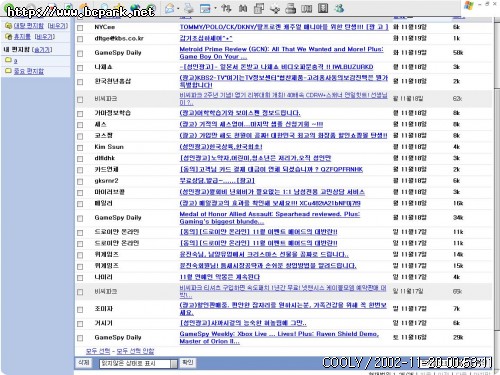Click the Mail envelope icon in browser toolbar
Viewport: 500px width, 375px height.
170,8
